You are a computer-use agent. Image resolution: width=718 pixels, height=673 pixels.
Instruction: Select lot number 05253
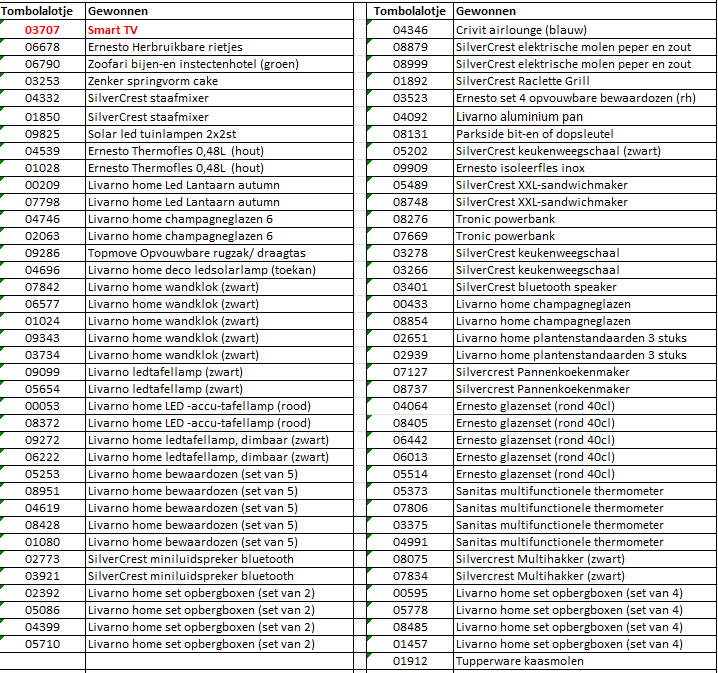click(42, 474)
